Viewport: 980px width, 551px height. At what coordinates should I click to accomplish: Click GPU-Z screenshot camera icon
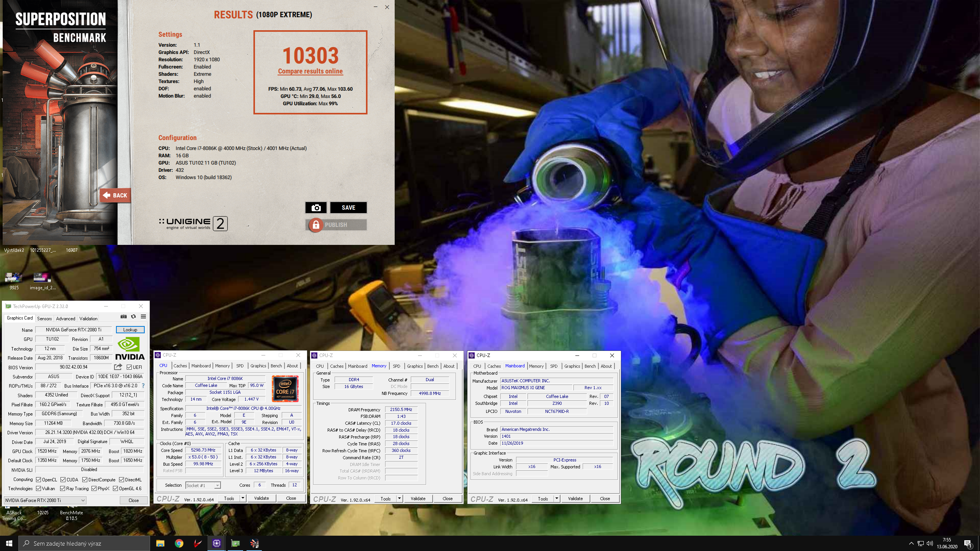(x=124, y=316)
